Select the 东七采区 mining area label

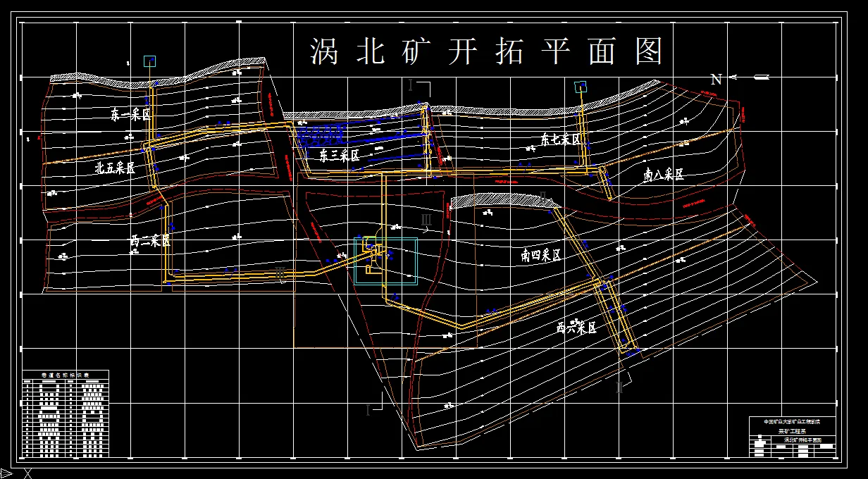coord(561,139)
